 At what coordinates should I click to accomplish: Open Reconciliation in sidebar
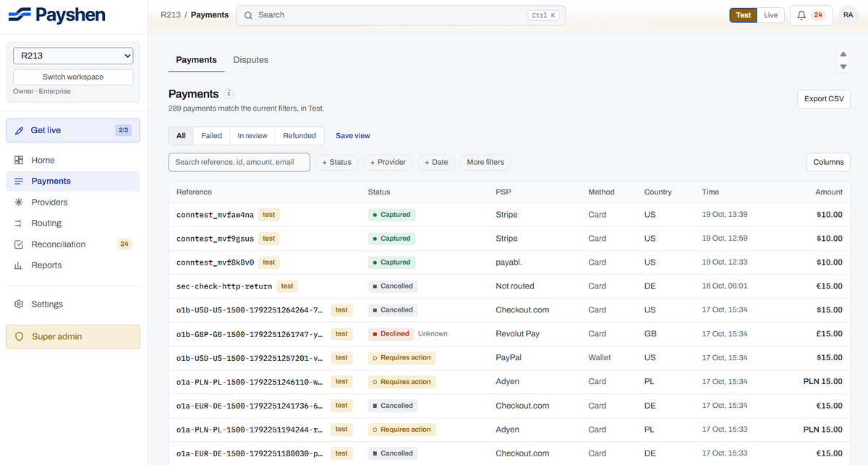(x=73, y=244)
